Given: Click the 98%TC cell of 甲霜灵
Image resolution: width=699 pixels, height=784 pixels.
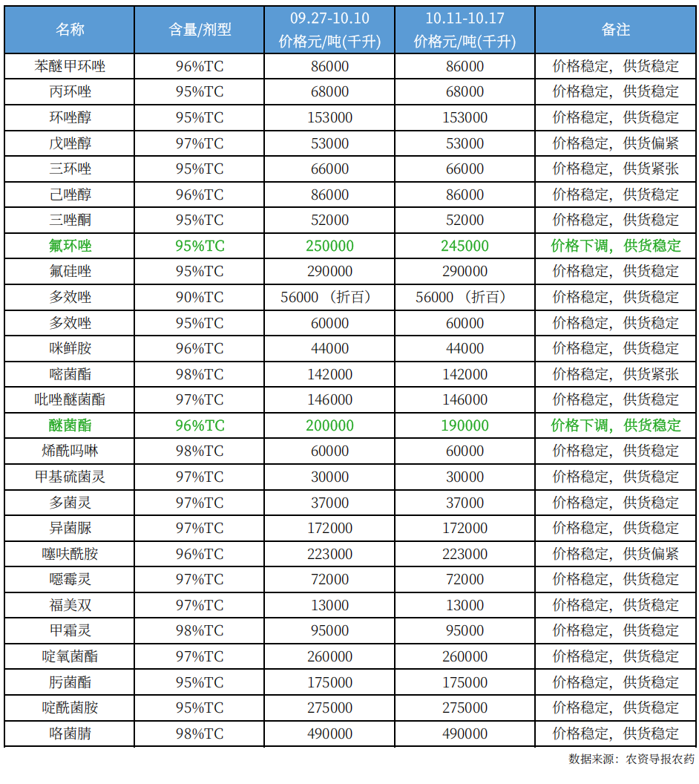Looking at the screenshot, I should 200,630.
